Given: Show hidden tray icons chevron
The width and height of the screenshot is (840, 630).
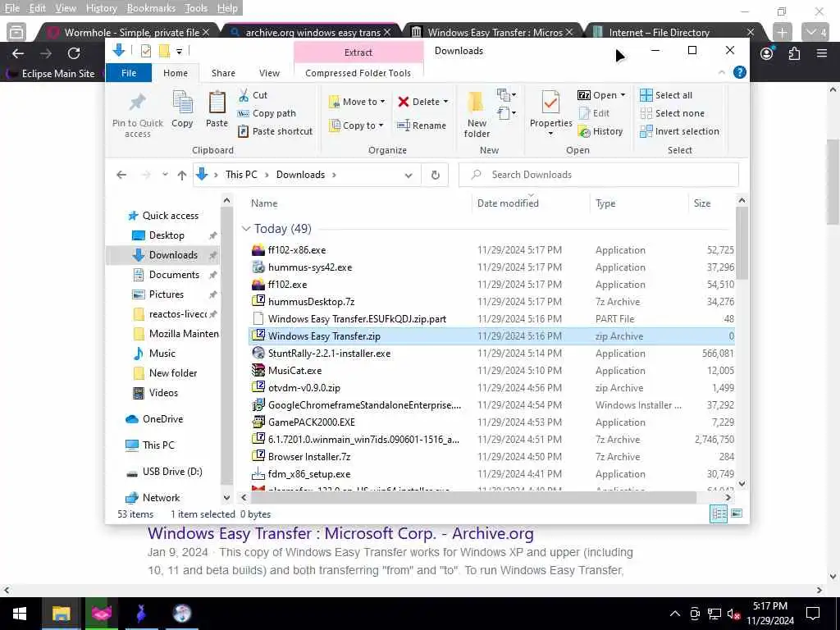Looking at the screenshot, I should tap(674, 614).
